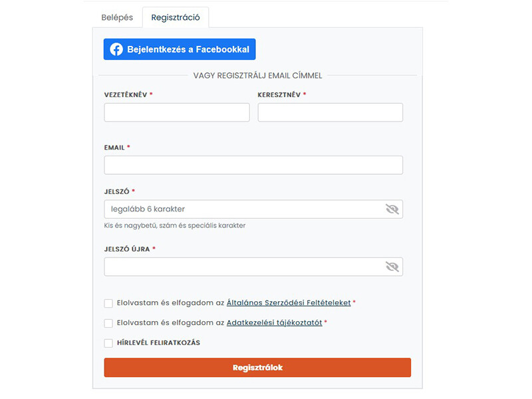Click into the Jelszó password field

pyautogui.click(x=243, y=209)
